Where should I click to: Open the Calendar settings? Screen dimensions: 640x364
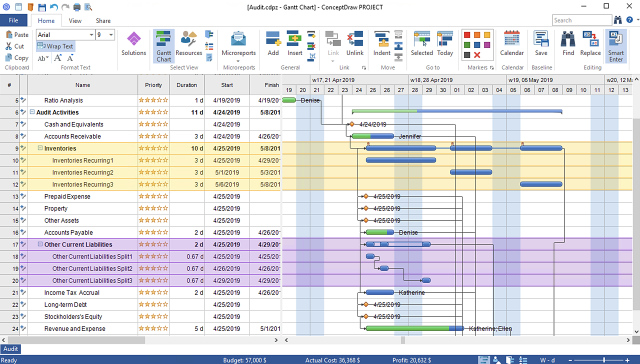512,44
